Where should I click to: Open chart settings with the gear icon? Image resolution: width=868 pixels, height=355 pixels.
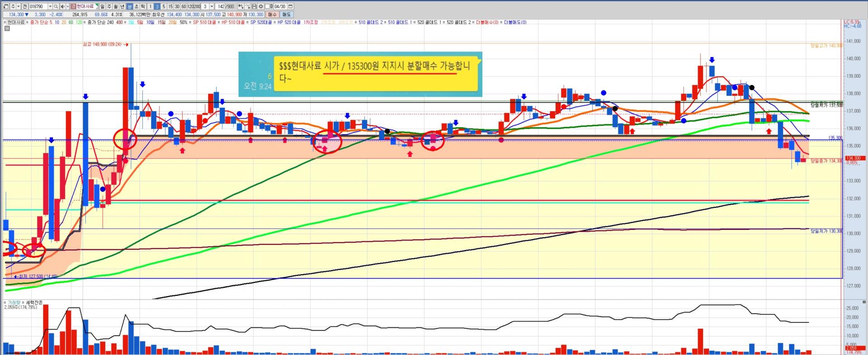click(x=261, y=7)
